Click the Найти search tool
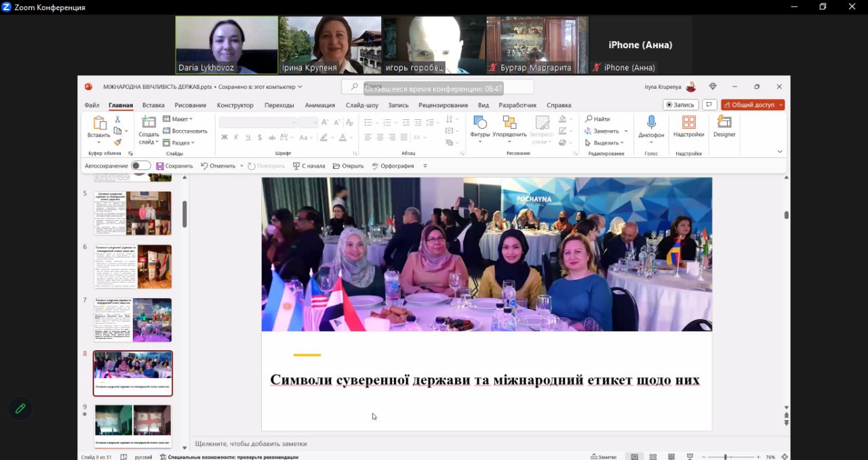 coord(597,119)
